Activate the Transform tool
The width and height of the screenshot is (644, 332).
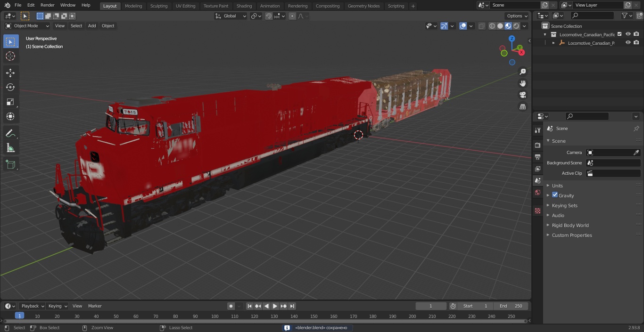10,116
